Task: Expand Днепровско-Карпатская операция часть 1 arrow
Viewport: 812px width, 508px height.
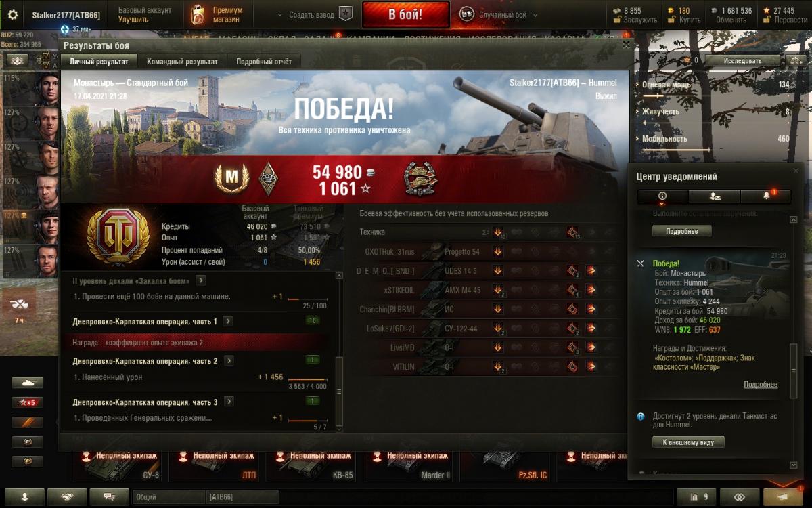Action: click(228, 321)
